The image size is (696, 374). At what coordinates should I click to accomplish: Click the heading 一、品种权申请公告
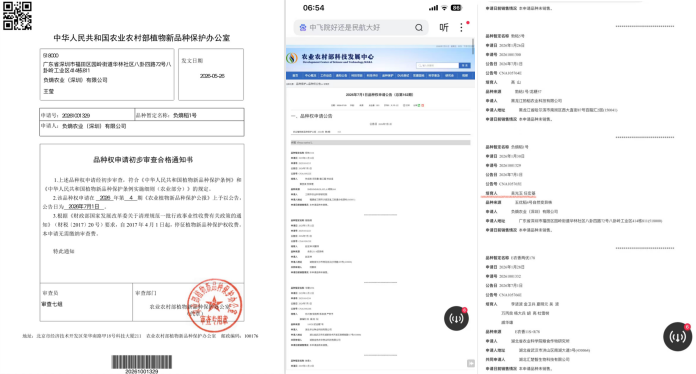pyautogui.click(x=312, y=116)
